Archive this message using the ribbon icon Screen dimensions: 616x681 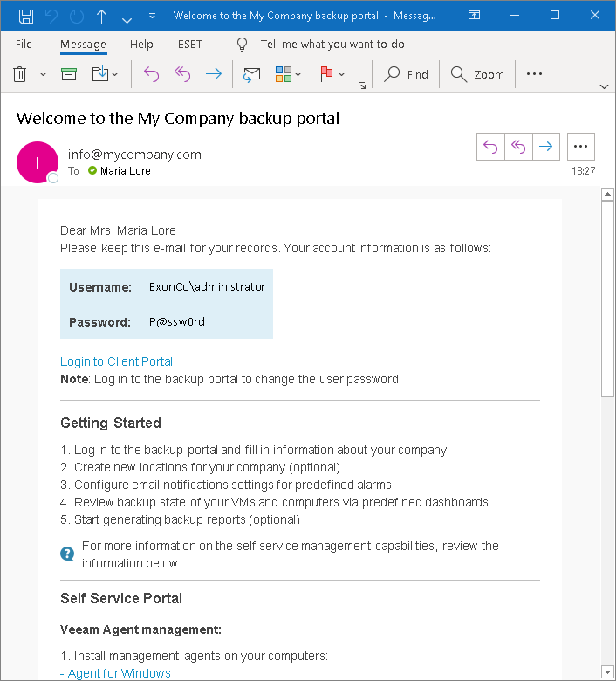[x=69, y=74]
